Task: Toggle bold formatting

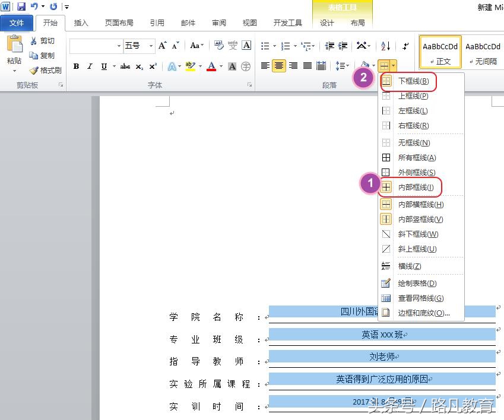Action: point(76,66)
